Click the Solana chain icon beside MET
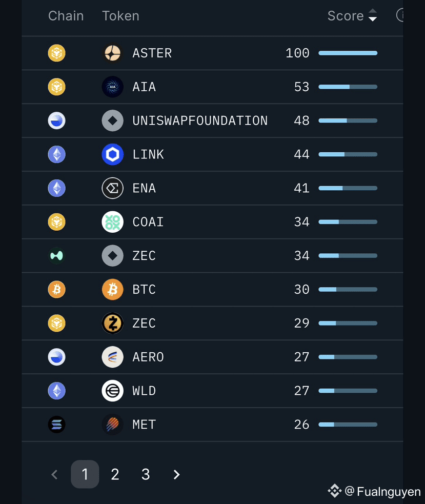 [56, 425]
